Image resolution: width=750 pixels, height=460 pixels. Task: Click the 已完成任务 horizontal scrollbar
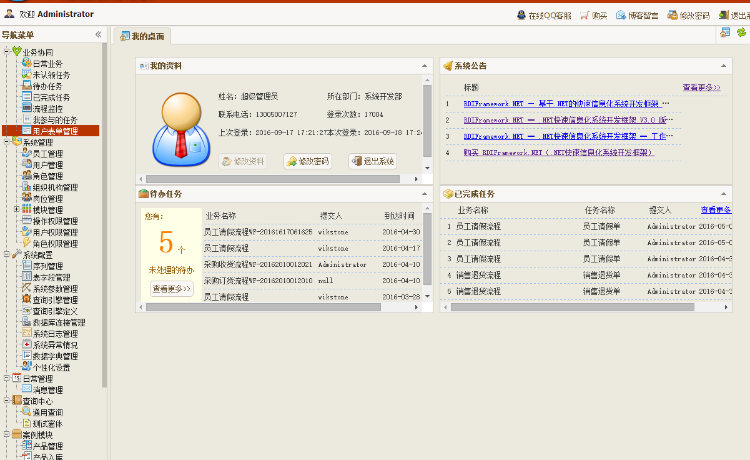(x=573, y=307)
